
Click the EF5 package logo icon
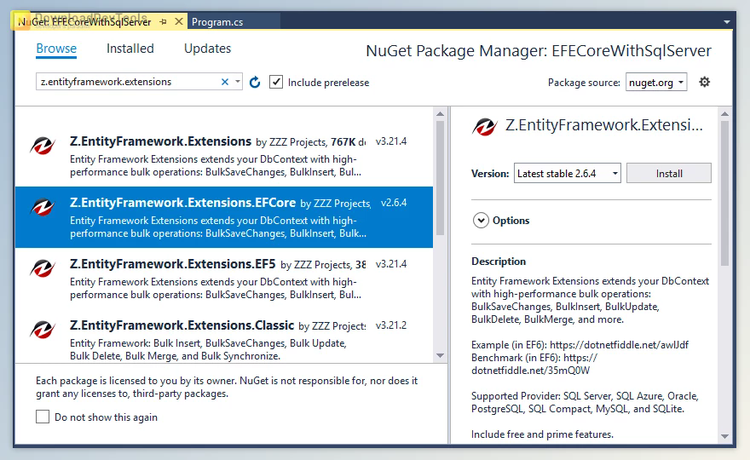[x=43, y=268]
